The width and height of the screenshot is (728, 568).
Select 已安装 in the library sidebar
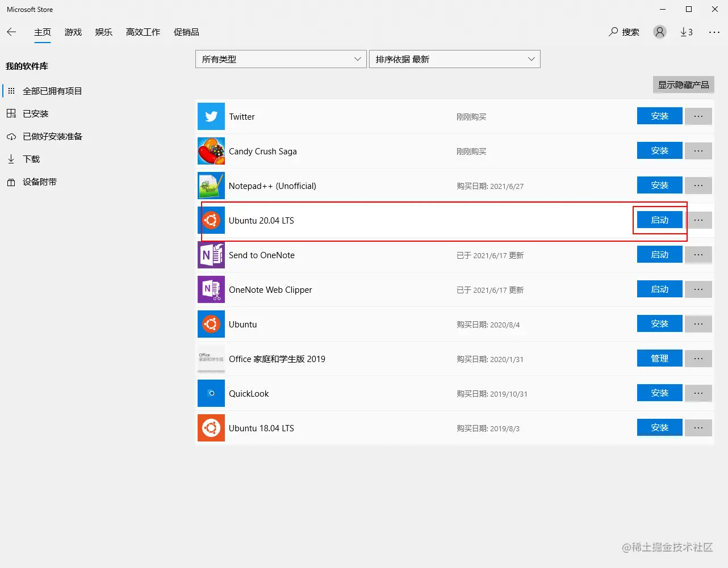coord(35,113)
